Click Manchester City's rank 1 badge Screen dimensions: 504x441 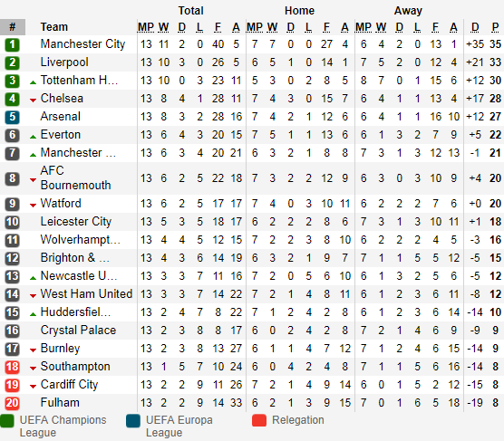[x=12, y=44]
